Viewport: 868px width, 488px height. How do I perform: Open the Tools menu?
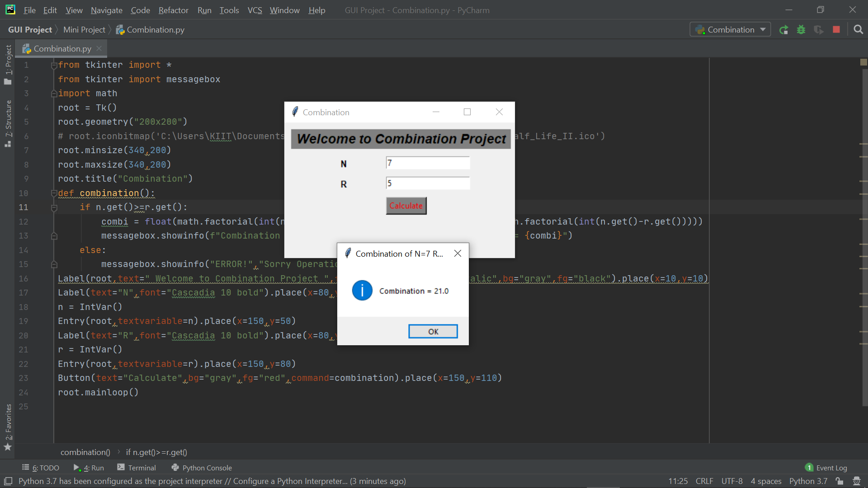[229, 10]
